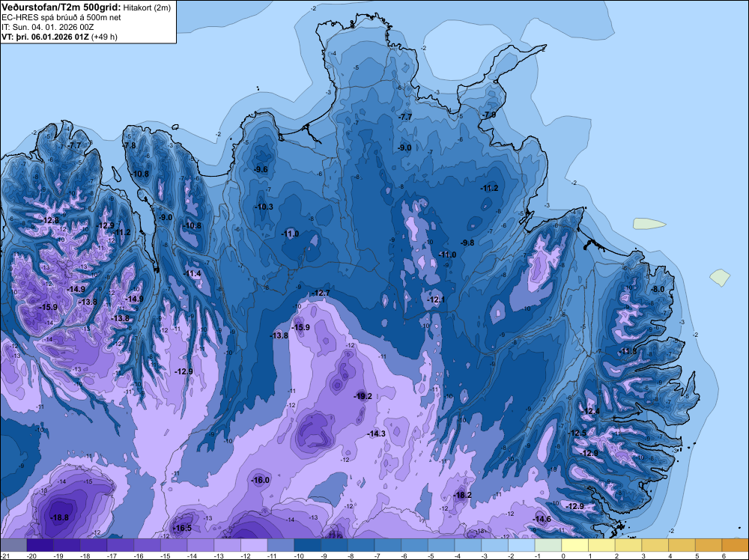The image size is (749, 560).
Task: Click the "IT: Sun. 04. 01. 2026 00Z" line
Action: (x=48, y=27)
